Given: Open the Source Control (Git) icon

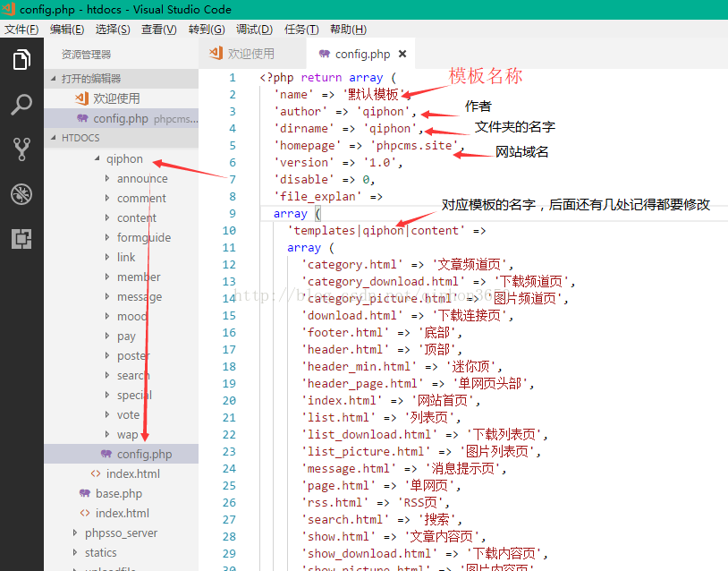Looking at the screenshot, I should [21, 149].
